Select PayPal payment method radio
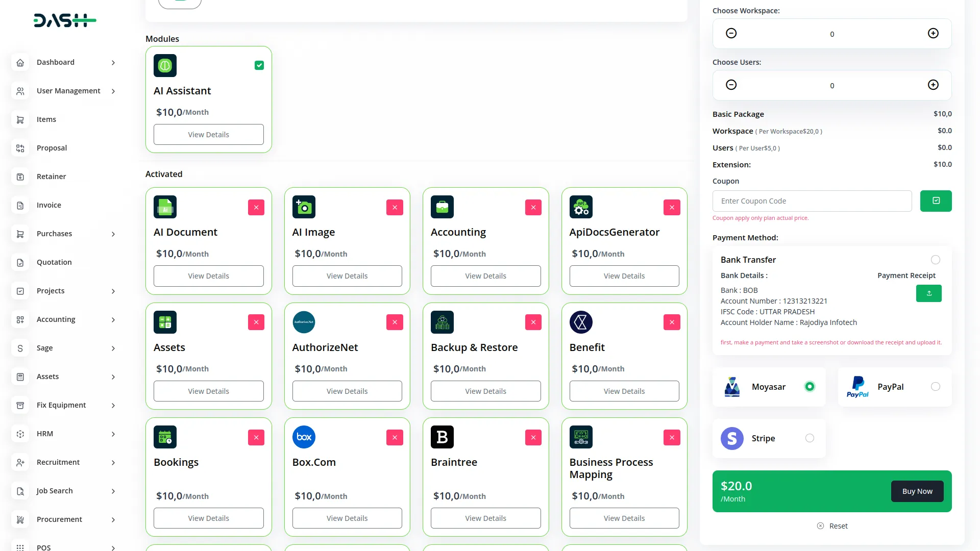 click(935, 387)
